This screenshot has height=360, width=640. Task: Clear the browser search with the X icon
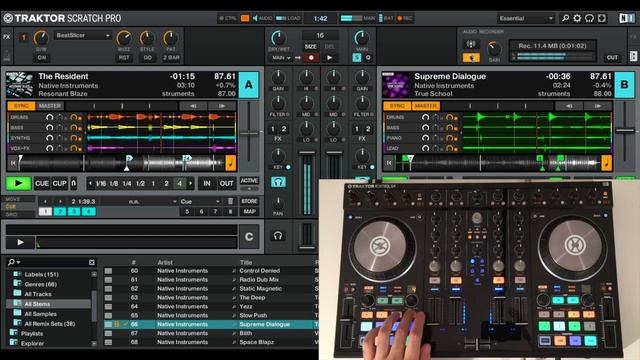coord(92,262)
